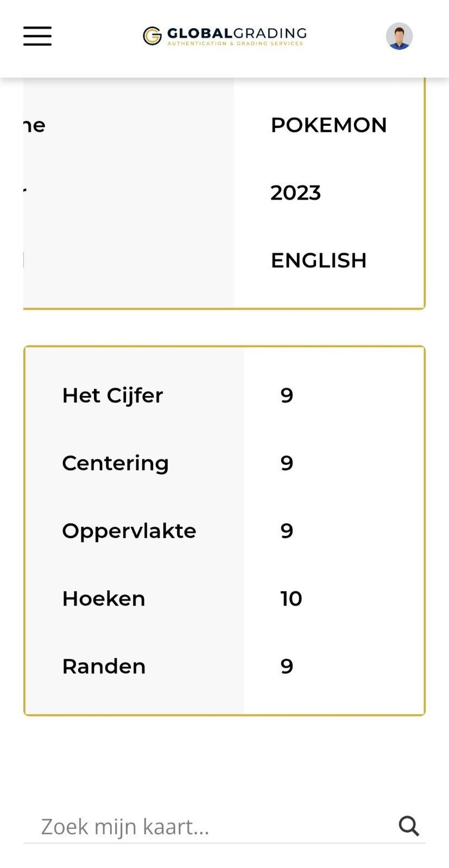The height and width of the screenshot is (868, 449).
Task: Click the 'Authentication & Grading Services' tagline
Action: (x=235, y=43)
